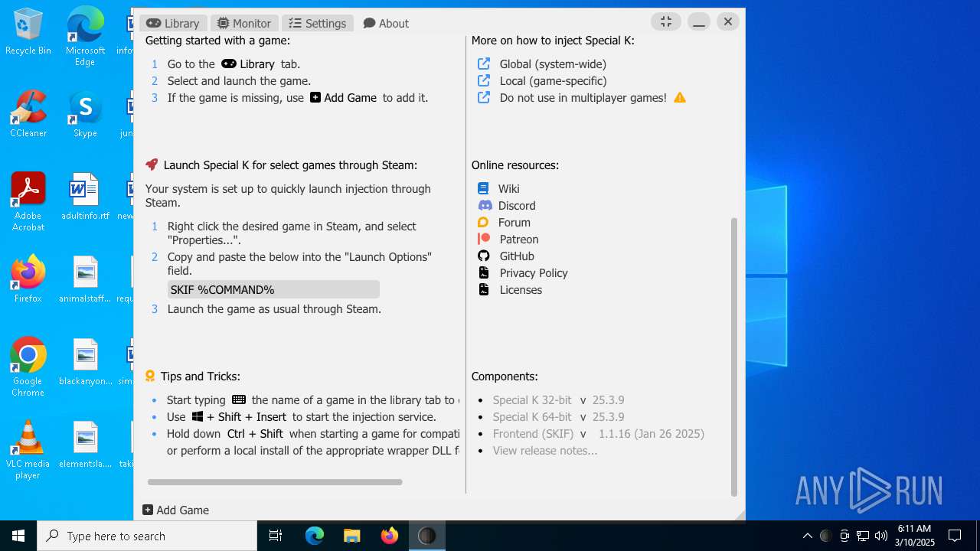This screenshot has height=551, width=980.
Task: Click the Wiki book icon
Action: click(483, 188)
